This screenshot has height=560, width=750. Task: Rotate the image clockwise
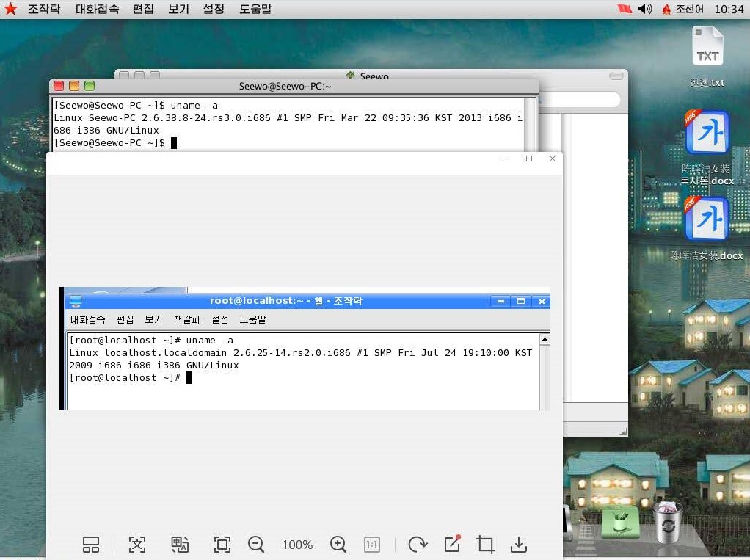(418, 544)
